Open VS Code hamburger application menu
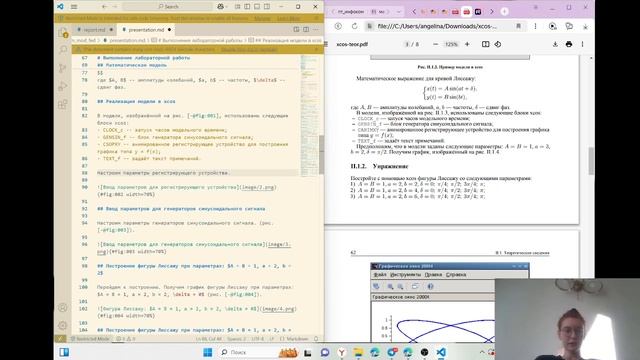This screenshot has height=360, width=640. [x=74, y=7]
